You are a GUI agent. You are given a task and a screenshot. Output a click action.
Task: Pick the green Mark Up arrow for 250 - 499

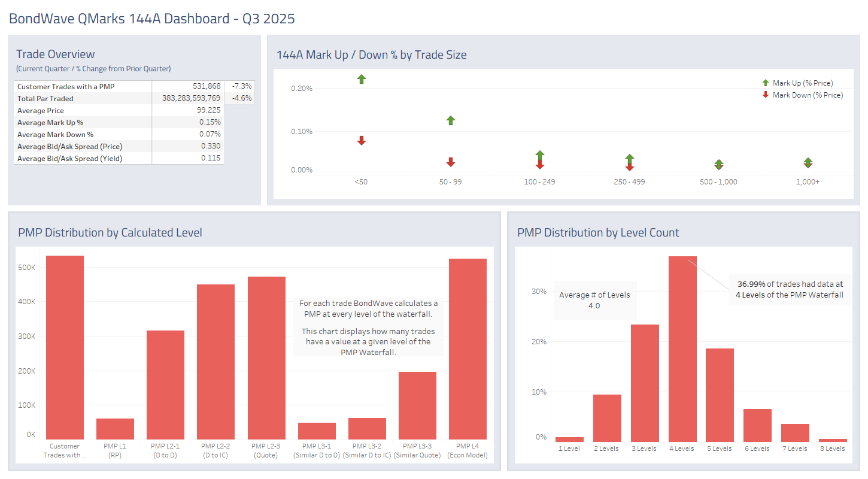[x=629, y=158]
